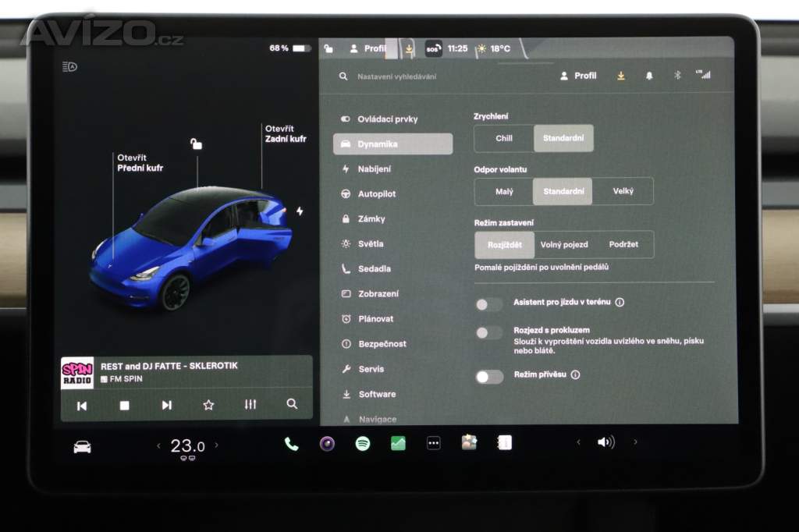The width and height of the screenshot is (799, 532).
Task: Enable Asistent pro jízdu v terénu
Action: (x=489, y=304)
